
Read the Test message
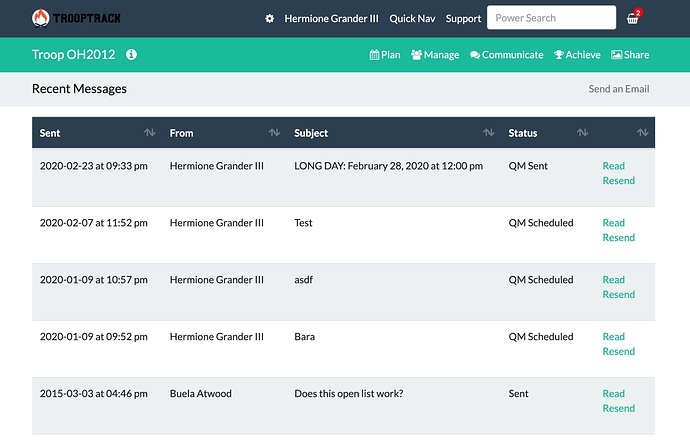pos(613,223)
